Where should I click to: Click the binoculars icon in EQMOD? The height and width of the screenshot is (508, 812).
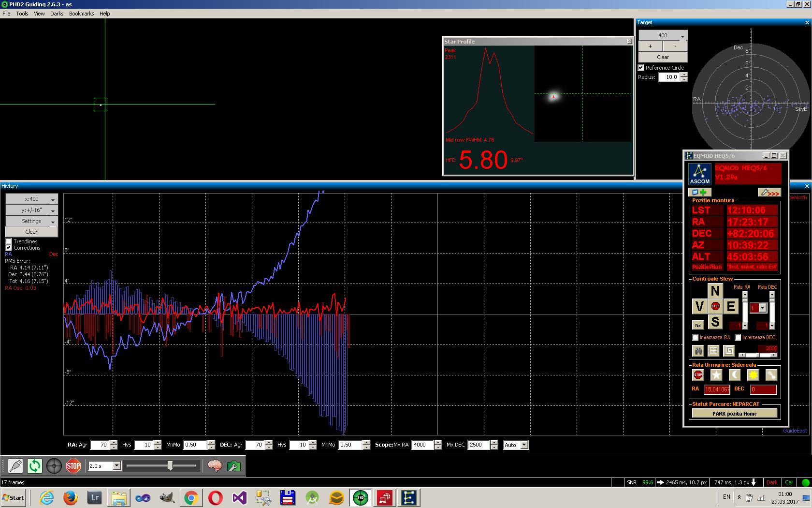(698, 350)
